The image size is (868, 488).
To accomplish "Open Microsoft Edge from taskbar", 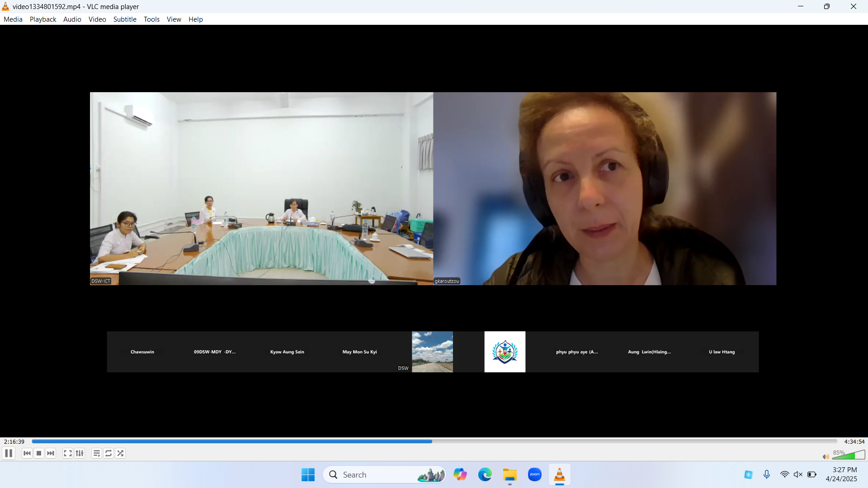I will (x=485, y=474).
